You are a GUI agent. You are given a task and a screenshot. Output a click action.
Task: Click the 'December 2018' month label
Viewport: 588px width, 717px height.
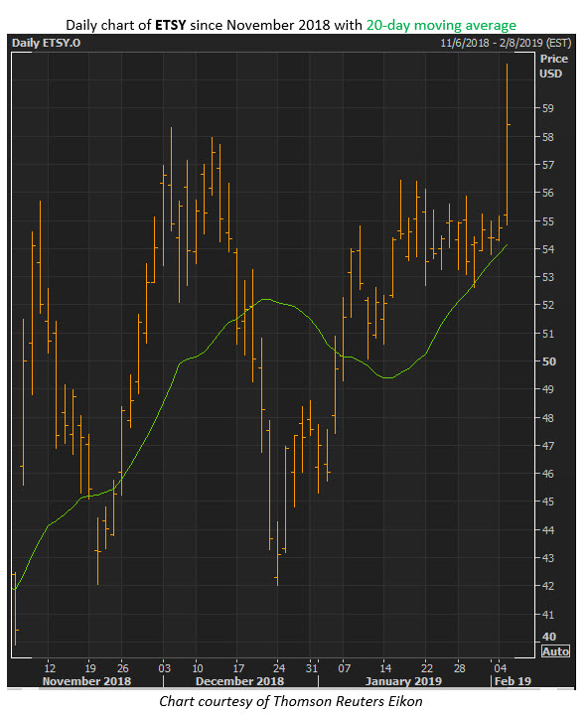tap(240, 681)
